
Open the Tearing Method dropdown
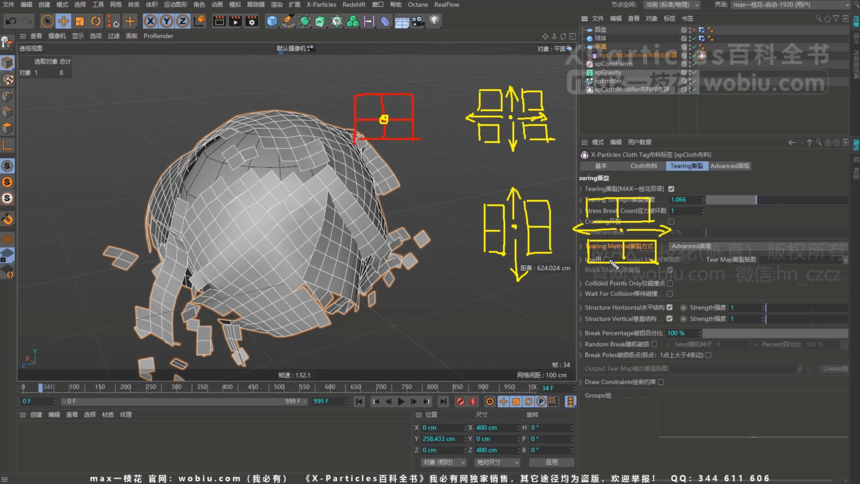pyautogui.click(x=759, y=246)
